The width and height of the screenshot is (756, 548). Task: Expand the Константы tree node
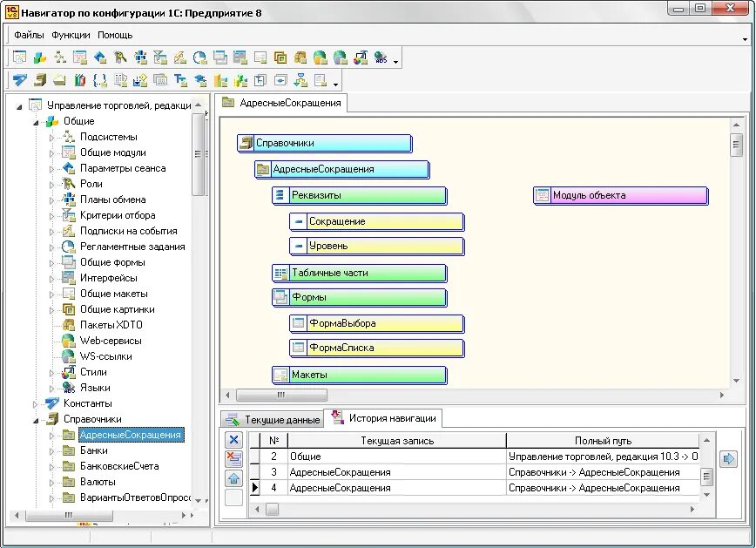[35, 404]
